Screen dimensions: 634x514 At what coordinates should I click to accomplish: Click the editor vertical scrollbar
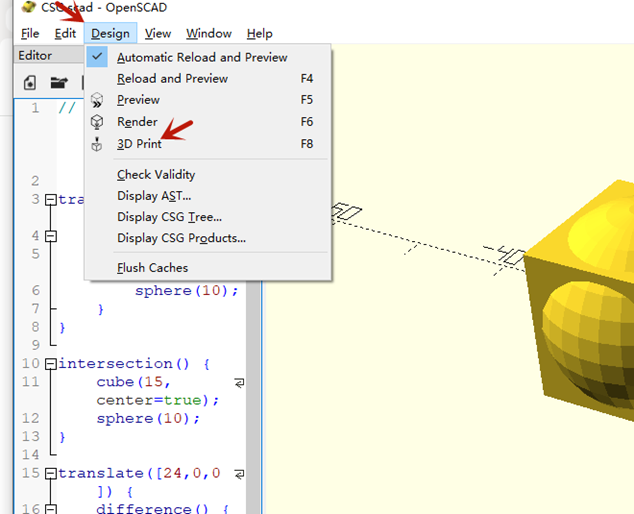[x=253, y=396]
